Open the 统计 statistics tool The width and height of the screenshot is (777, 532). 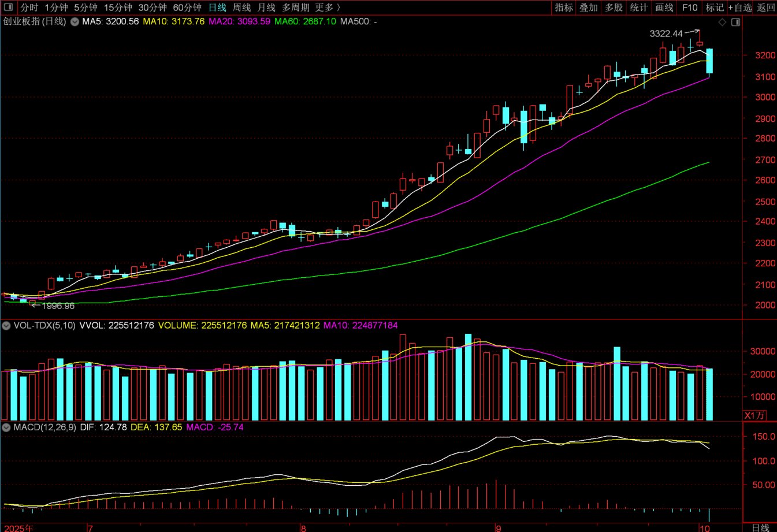click(x=639, y=8)
